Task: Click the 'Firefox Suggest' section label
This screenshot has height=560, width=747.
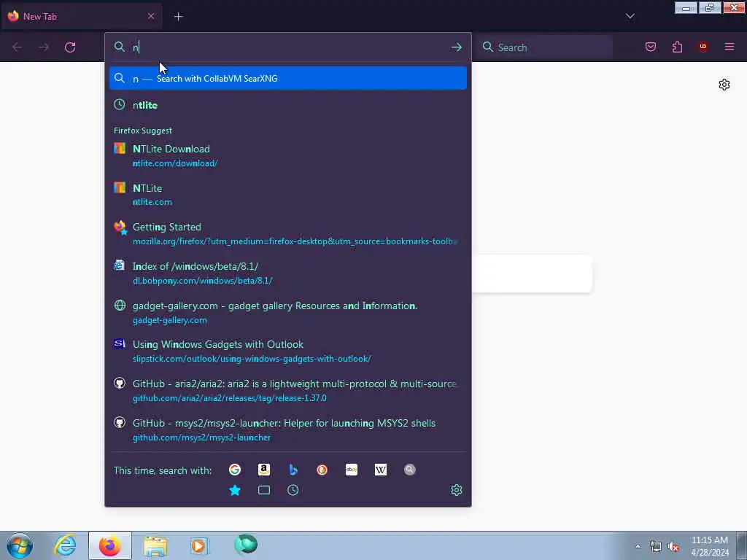Action: pyautogui.click(x=143, y=131)
